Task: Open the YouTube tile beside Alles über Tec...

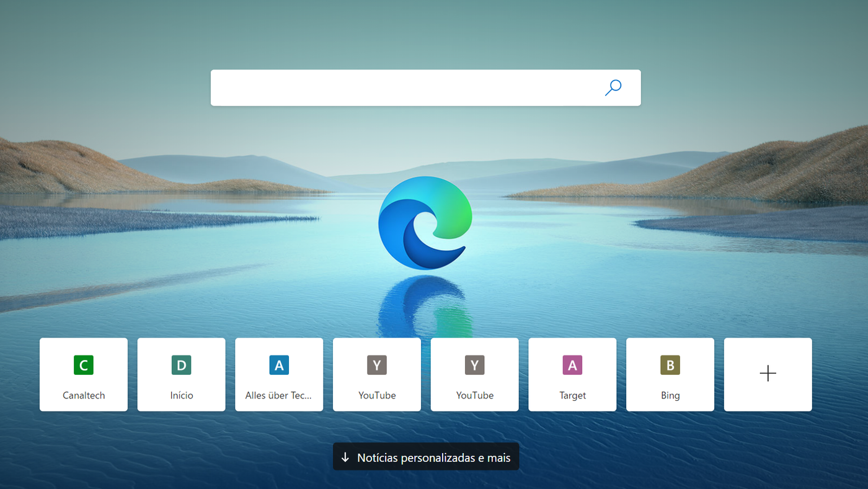Action: pos(377,374)
